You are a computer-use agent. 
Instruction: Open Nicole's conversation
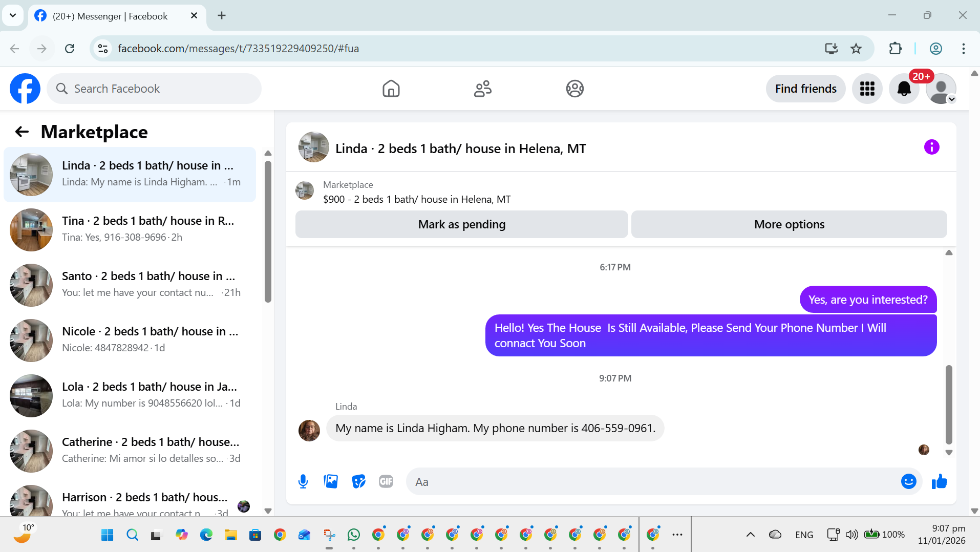[x=130, y=341]
